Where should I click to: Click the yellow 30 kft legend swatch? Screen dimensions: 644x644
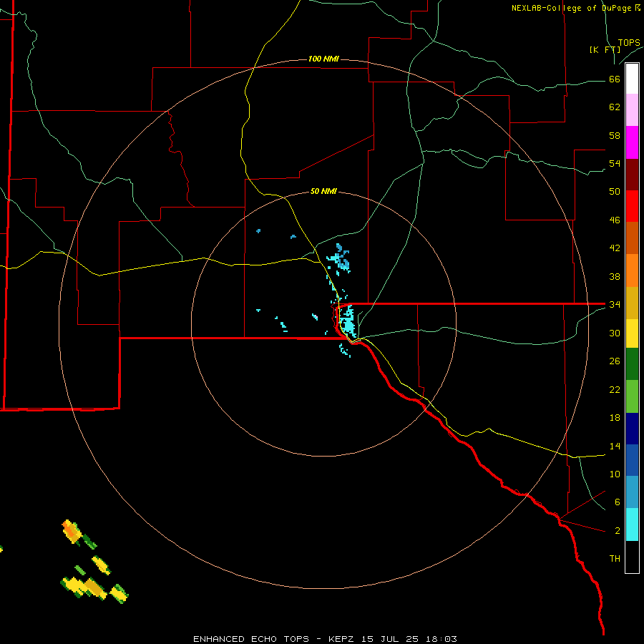pyautogui.click(x=632, y=333)
